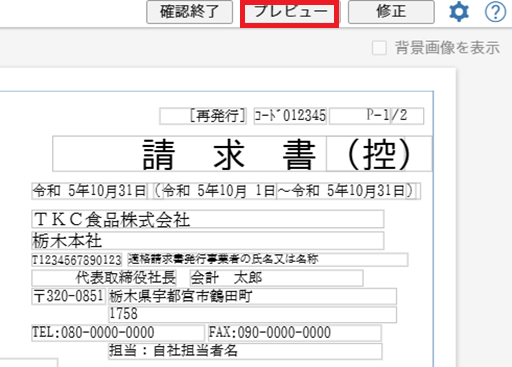Click the 担当：自社担当者名 field
The image size is (512, 367).
point(245,351)
